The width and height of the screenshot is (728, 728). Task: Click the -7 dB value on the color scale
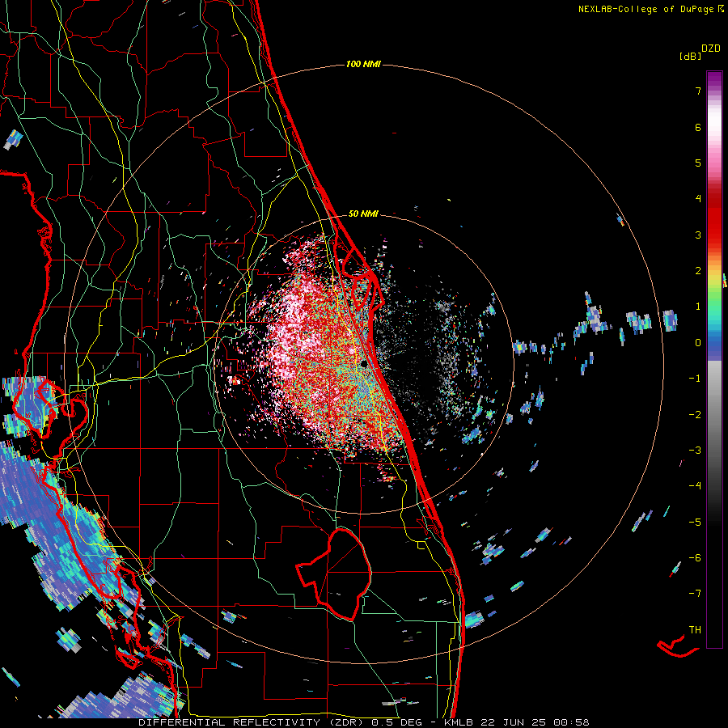(695, 594)
